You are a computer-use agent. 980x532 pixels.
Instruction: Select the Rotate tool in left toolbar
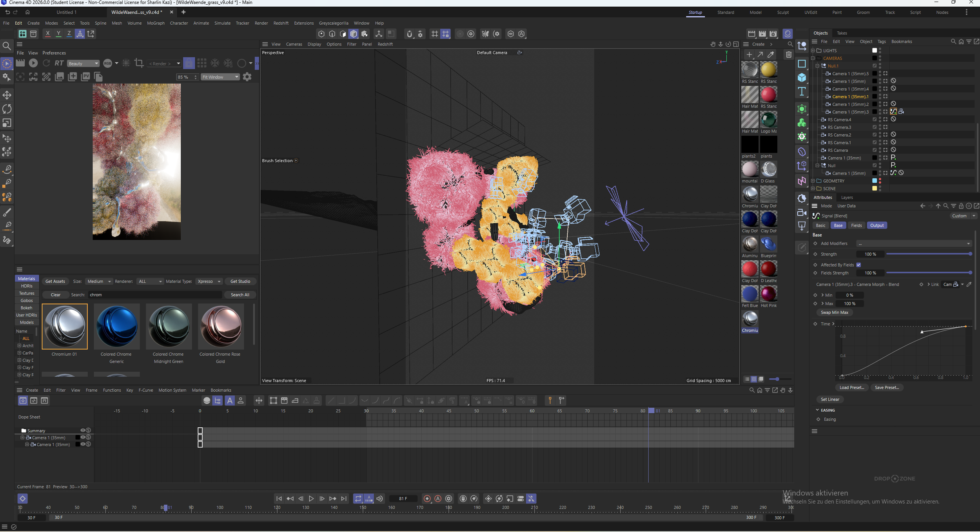[7, 109]
